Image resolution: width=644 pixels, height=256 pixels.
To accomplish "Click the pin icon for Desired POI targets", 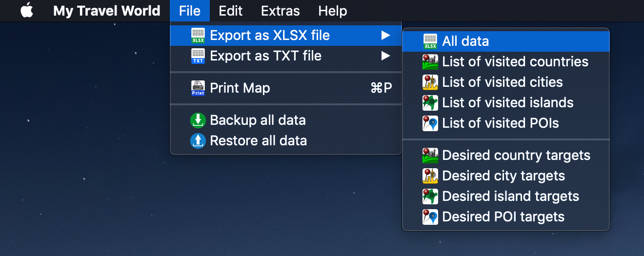I will (x=430, y=217).
